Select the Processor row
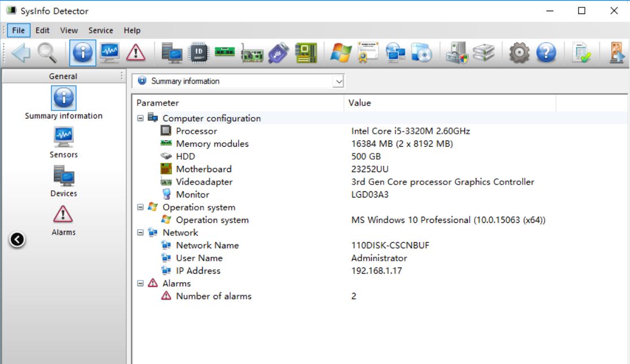630x364 pixels. pyautogui.click(x=380, y=131)
